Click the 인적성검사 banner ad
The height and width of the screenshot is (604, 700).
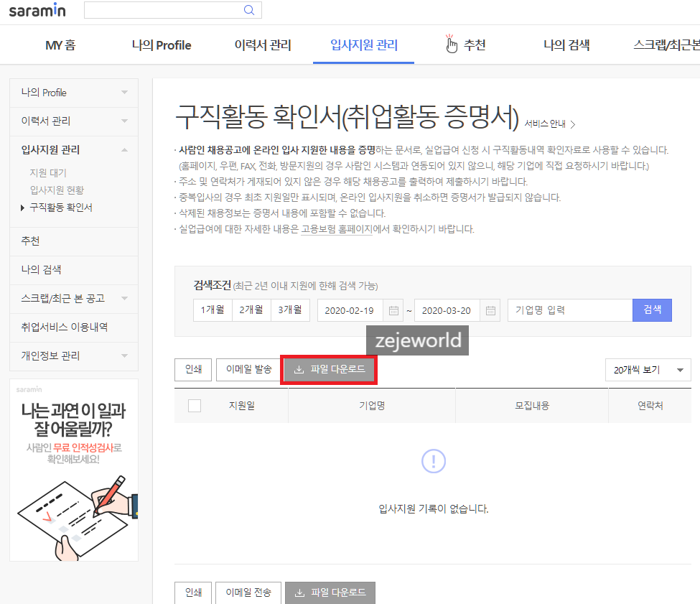[x=74, y=470]
